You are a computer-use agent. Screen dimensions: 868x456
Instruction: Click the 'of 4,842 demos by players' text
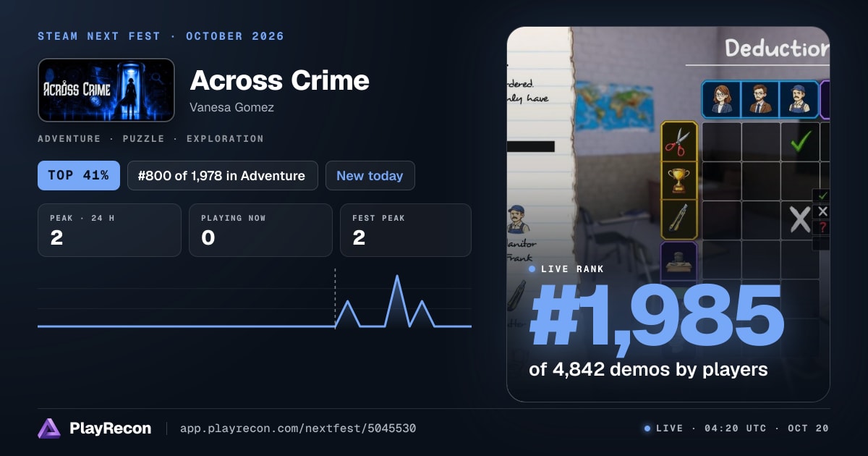click(648, 369)
